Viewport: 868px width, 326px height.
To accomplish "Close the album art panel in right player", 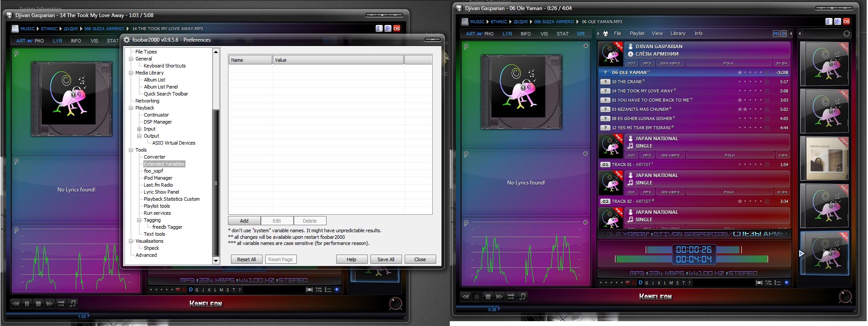I will click(586, 46).
